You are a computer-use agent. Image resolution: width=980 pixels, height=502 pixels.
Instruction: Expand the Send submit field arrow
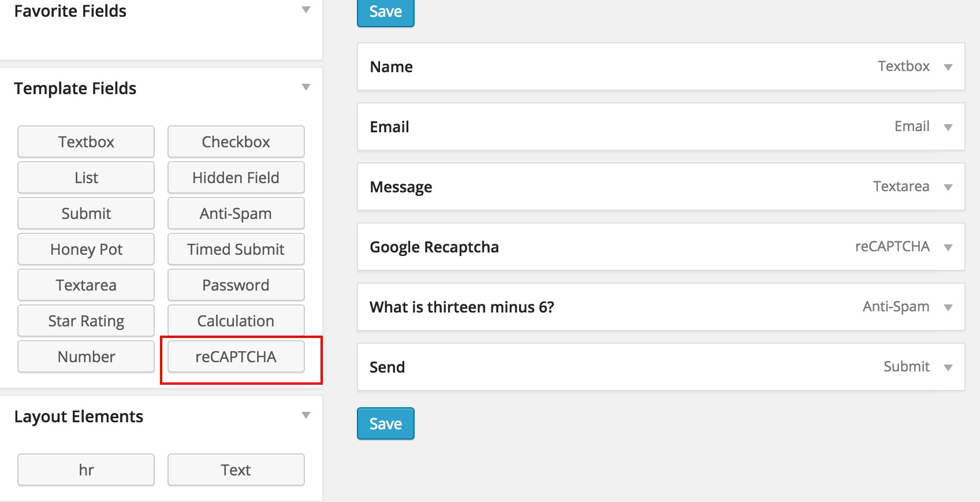click(948, 367)
